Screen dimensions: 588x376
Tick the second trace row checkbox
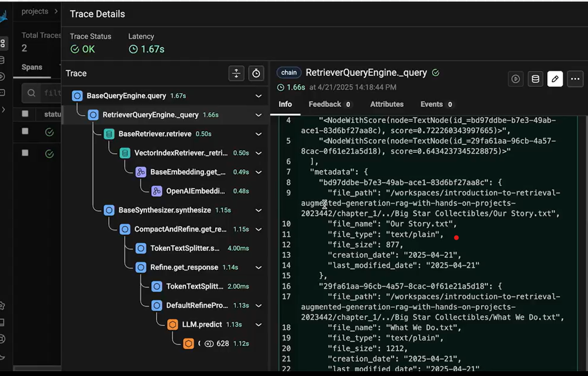[25, 153]
